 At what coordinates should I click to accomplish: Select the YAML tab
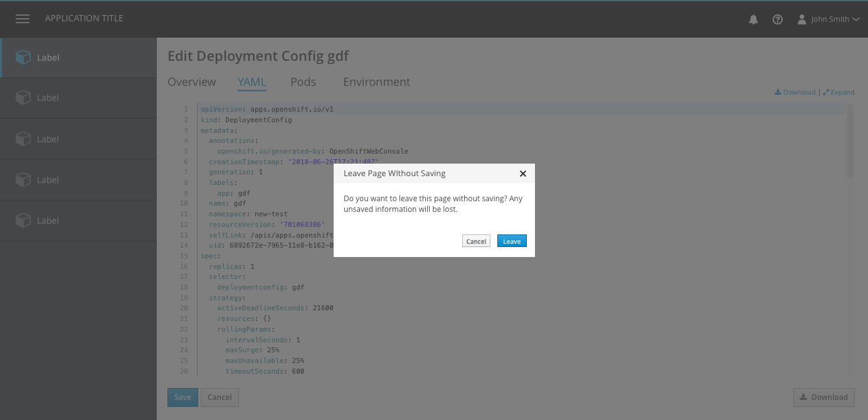(x=251, y=82)
